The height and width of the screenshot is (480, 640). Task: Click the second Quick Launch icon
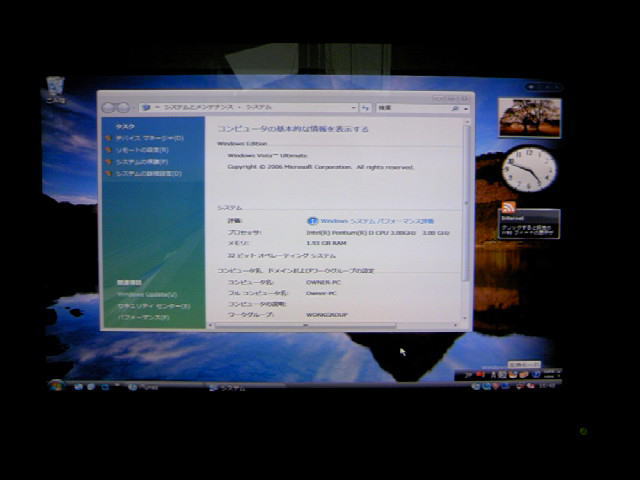tap(91, 387)
